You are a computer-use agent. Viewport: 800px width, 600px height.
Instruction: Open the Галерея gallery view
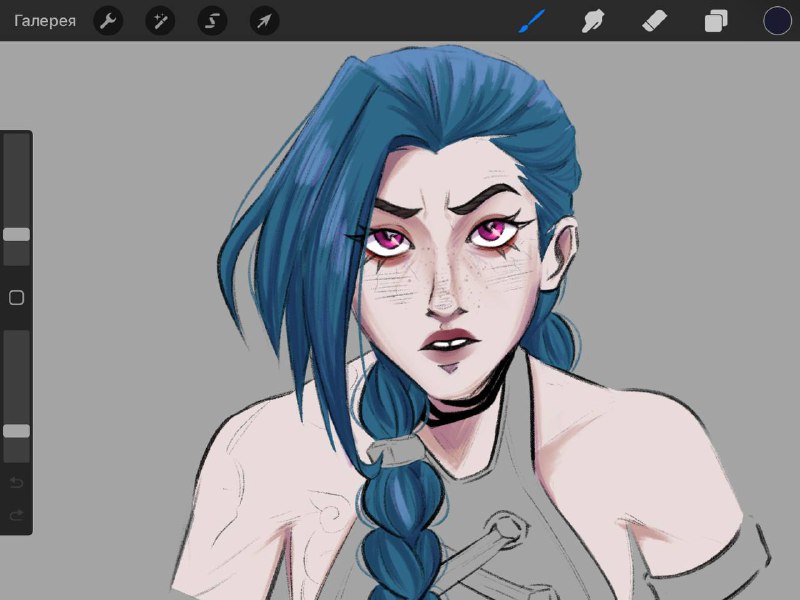coord(45,21)
